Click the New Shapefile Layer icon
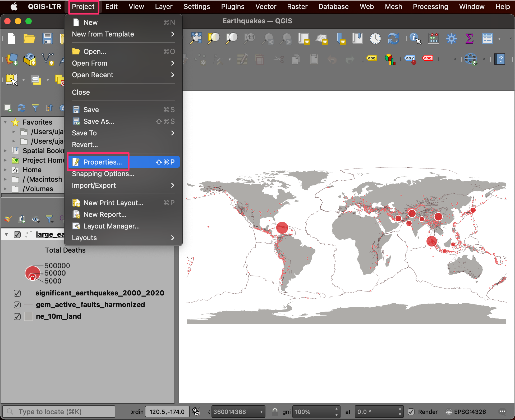The width and height of the screenshot is (515, 420). (x=48, y=59)
